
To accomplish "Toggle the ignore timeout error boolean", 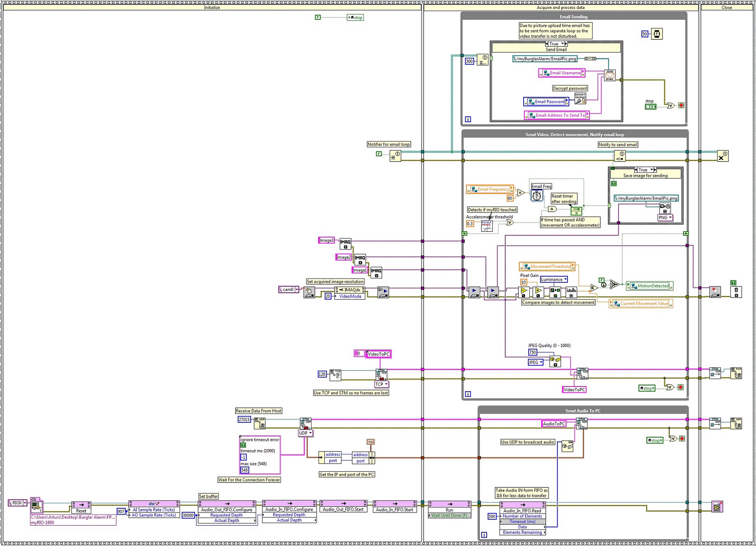I will coord(243,445).
